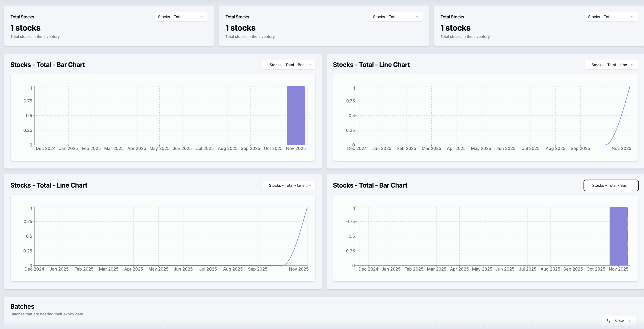Click the chevron on the Bar Chart widget selector

310,65
